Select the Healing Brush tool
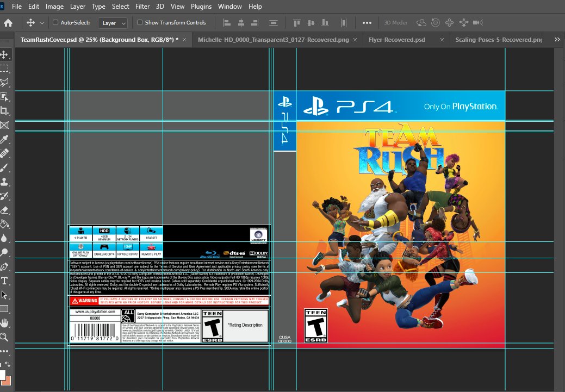 [4, 153]
